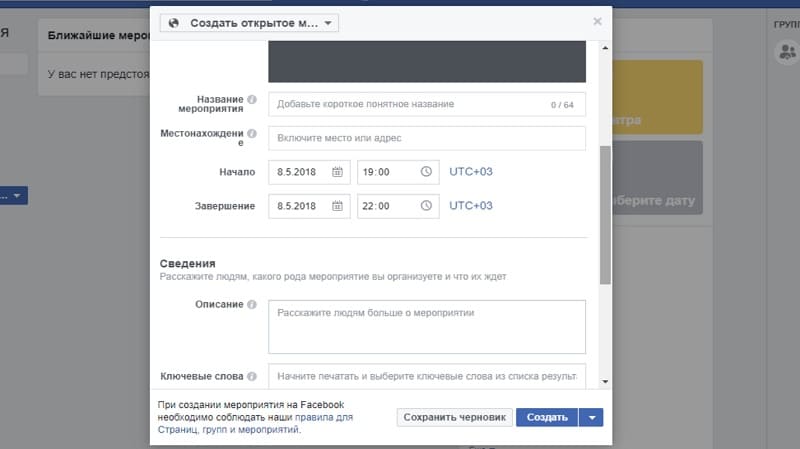
Task: Click the clock icon in the Начало time field
Action: [x=426, y=172]
